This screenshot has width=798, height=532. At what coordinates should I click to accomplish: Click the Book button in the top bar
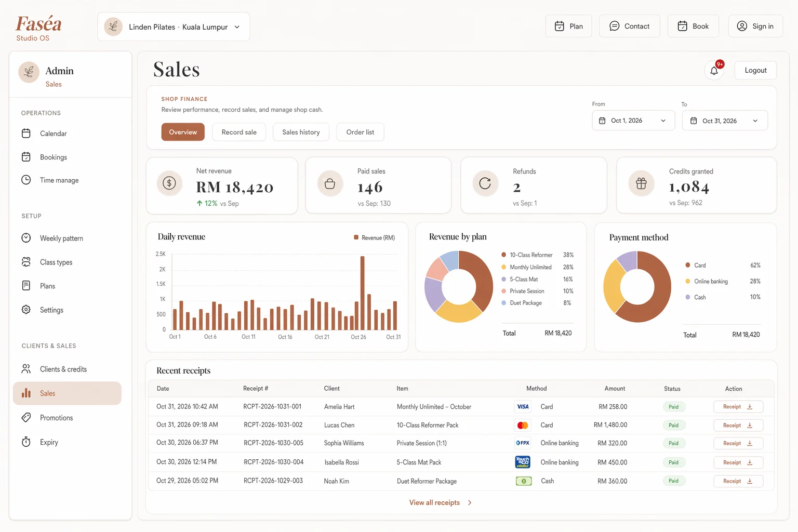(693, 26)
